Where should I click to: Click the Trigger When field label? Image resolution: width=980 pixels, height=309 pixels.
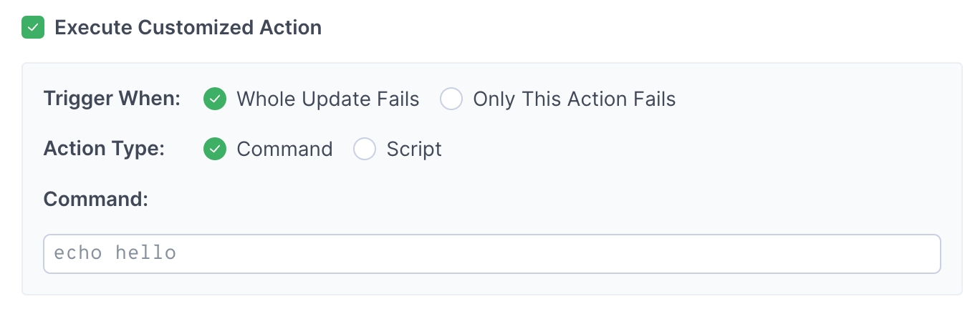112,99
